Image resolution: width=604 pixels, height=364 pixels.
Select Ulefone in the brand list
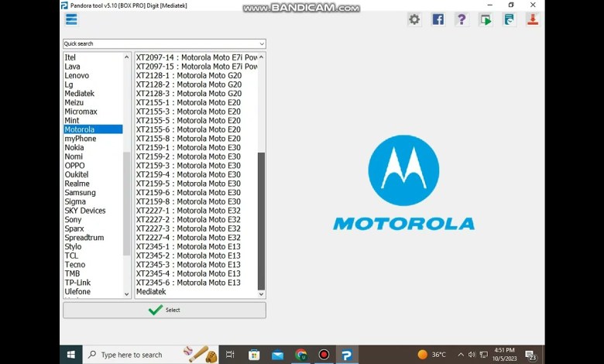point(77,291)
